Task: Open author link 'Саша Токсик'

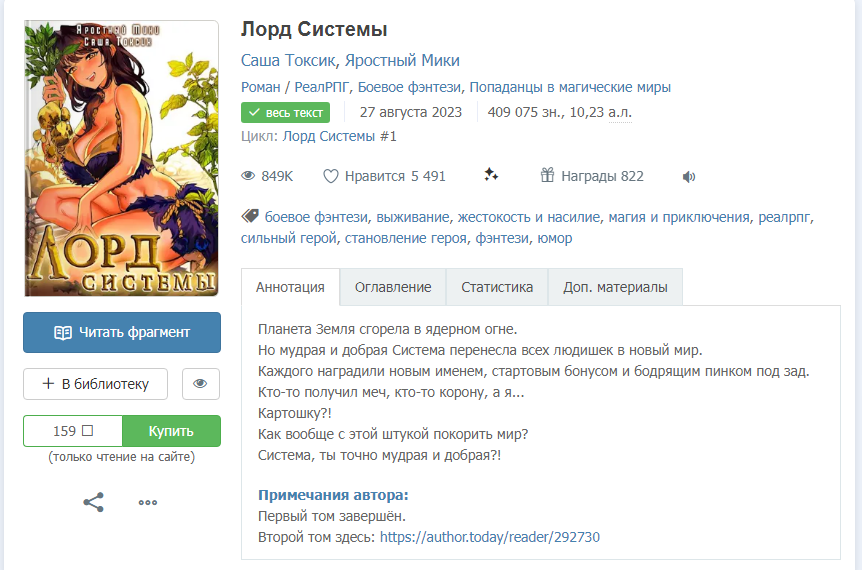Action: [281, 60]
